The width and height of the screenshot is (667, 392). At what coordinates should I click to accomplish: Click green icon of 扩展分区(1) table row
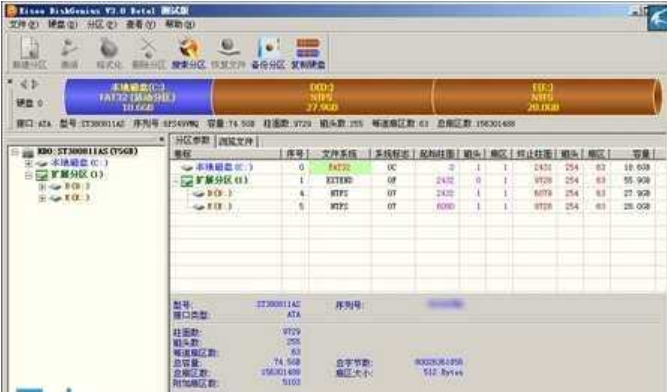[187, 181]
